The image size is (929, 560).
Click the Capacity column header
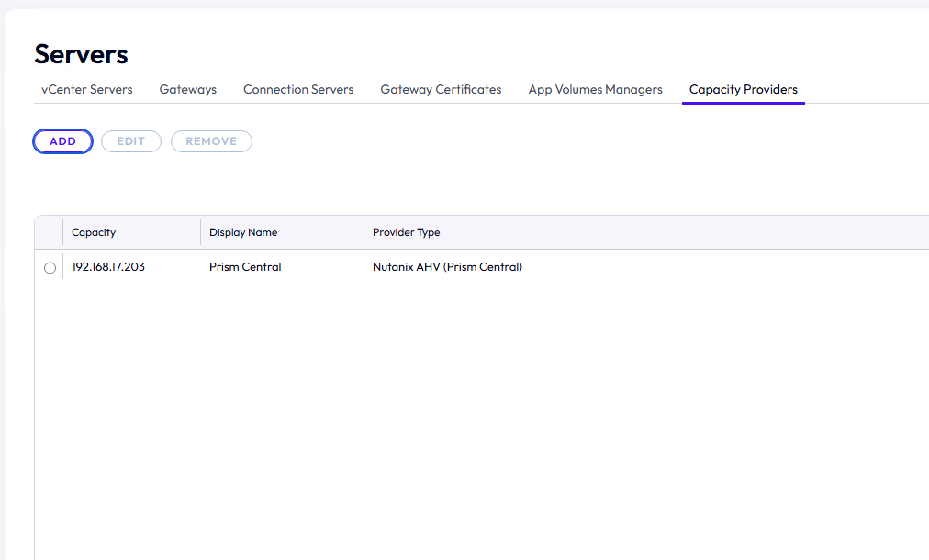pos(94,232)
